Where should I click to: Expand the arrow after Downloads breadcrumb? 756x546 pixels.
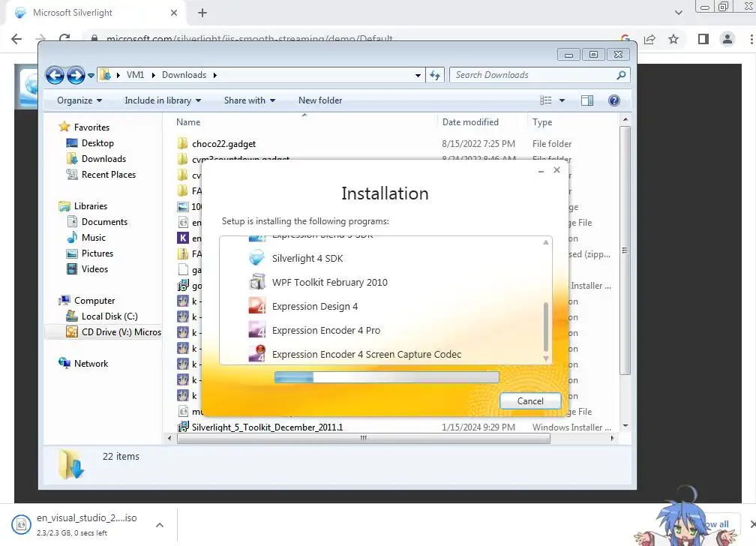tap(215, 75)
